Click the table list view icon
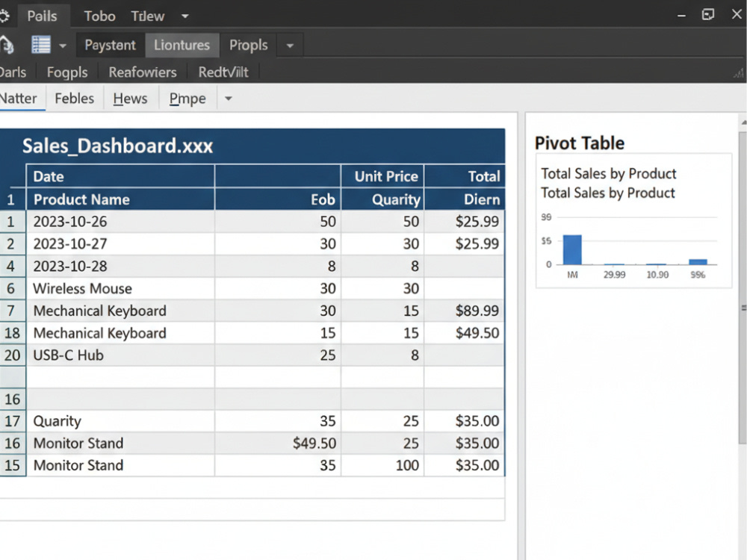 click(x=41, y=45)
